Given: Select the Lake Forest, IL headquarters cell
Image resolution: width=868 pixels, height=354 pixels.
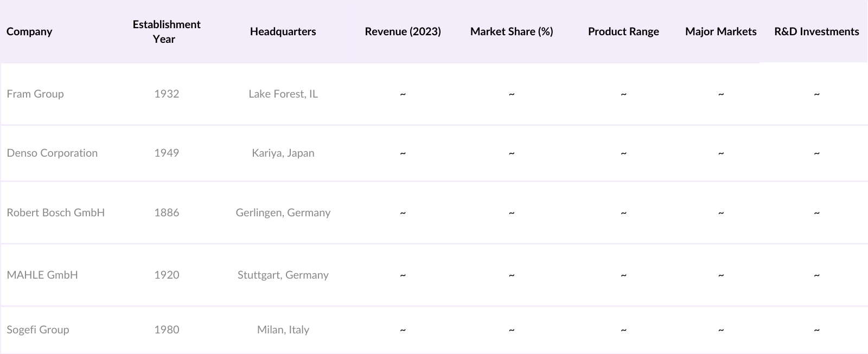Looking at the screenshot, I should click(x=283, y=94).
